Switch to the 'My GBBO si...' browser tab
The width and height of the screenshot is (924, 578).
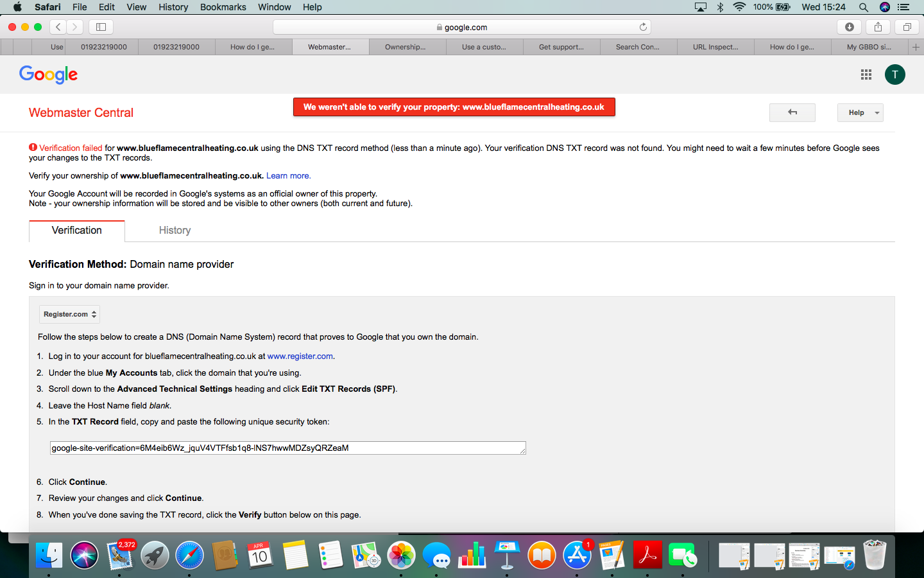869,47
